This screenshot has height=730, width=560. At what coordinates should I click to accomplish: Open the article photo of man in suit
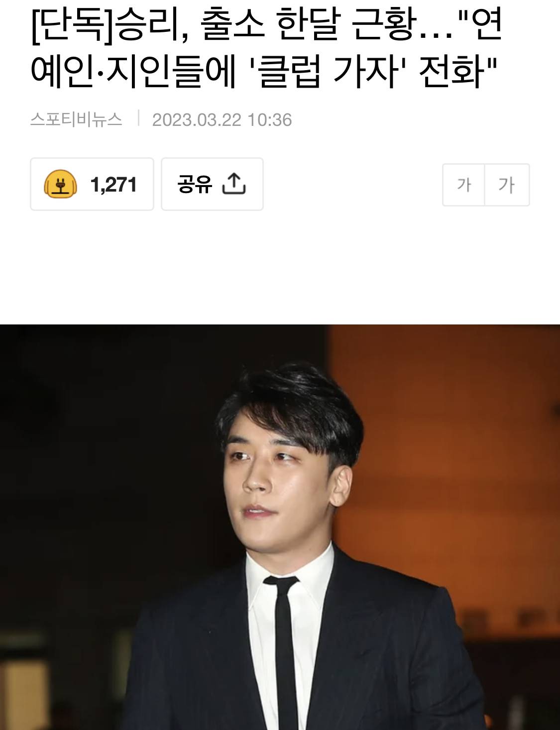[x=280, y=527]
